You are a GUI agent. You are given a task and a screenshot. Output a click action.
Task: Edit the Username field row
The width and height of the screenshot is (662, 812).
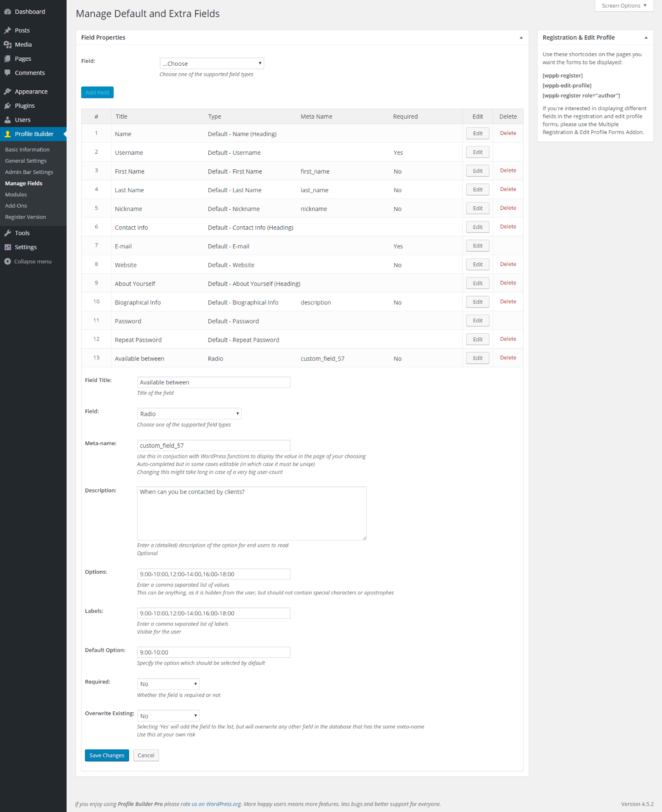(478, 152)
